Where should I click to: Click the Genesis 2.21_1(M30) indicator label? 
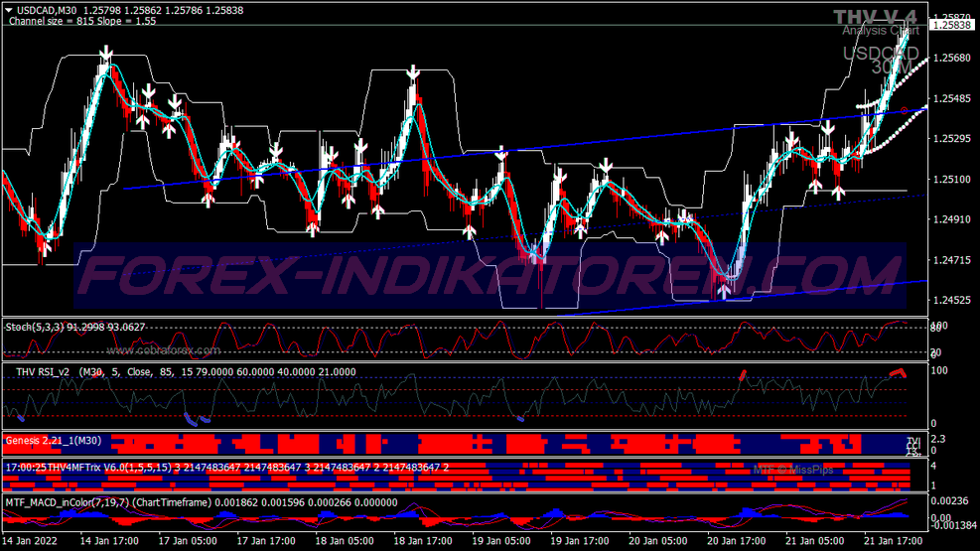coord(54,441)
